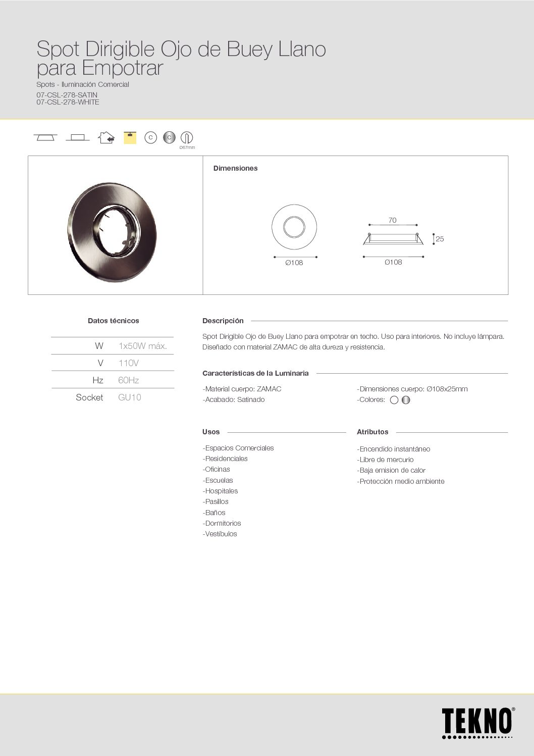Viewport: 534px width, 756px height.
Task: Click the satin gray color swatch under Colores
Action: tap(406, 400)
